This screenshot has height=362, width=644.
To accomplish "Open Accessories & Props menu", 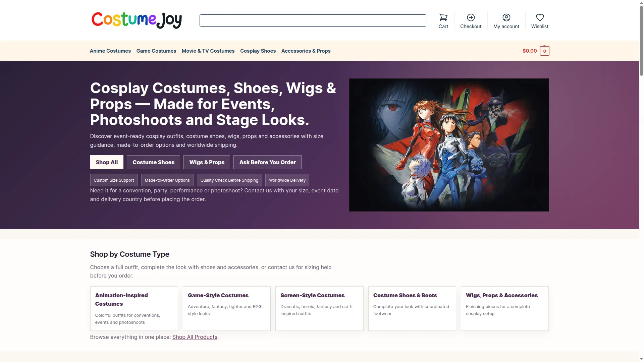I will pyautogui.click(x=306, y=51).
